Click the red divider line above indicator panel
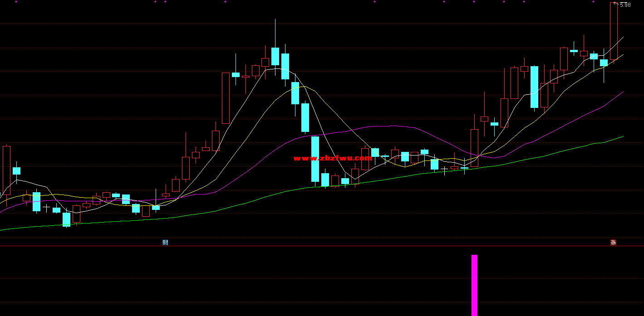 (x=318, y=246)
